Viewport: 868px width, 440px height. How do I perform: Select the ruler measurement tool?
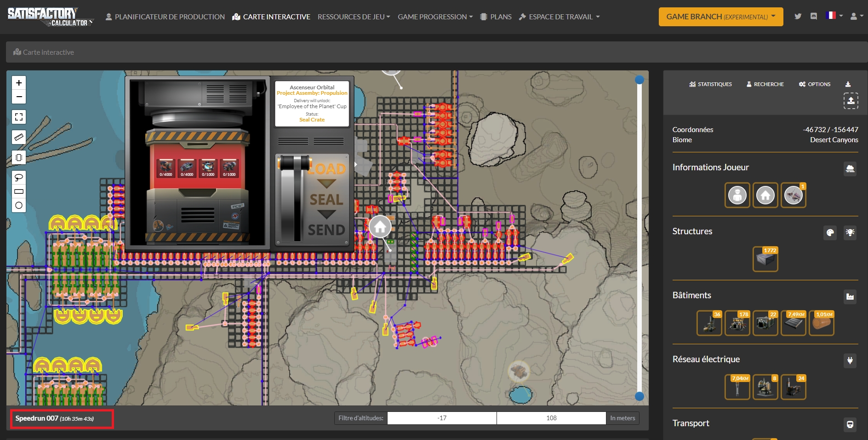pos(19,137)
